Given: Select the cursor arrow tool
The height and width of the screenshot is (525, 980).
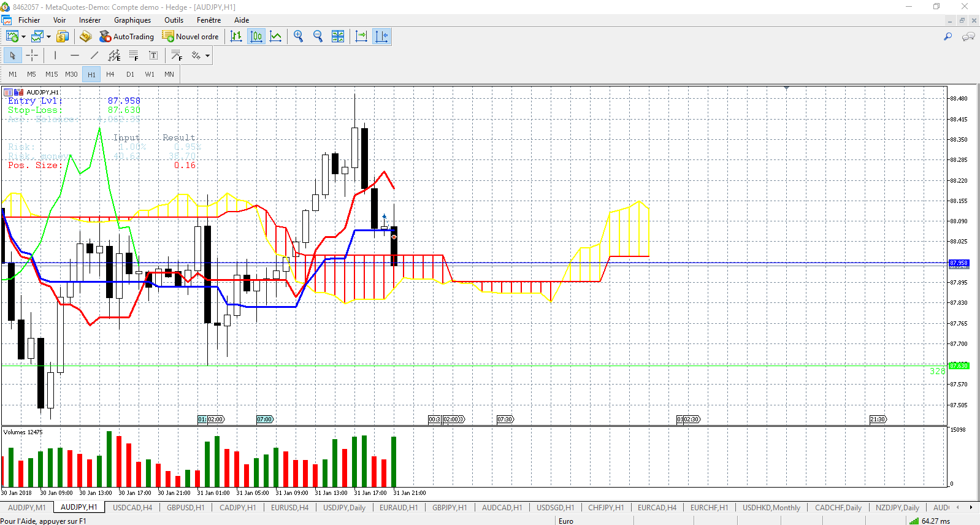Looking at the screenshot, I should click(13, 56).
